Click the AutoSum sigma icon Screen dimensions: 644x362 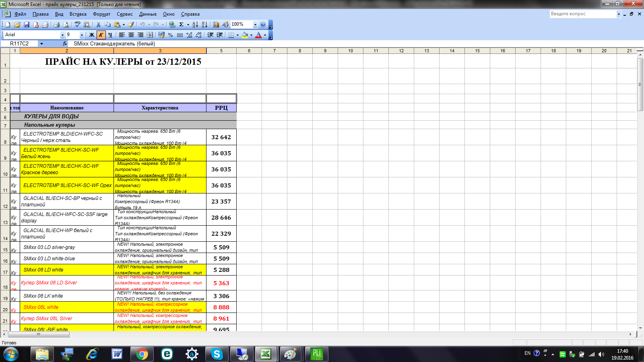[x=182, y=25]
